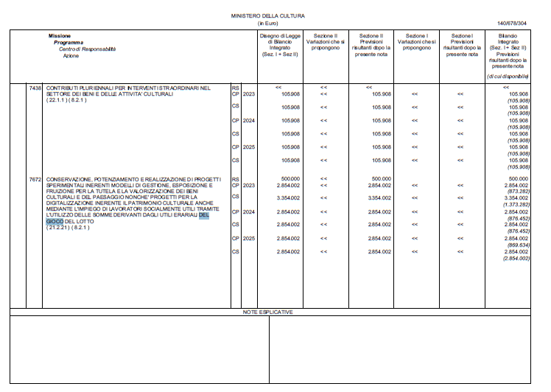The height and width of the screenshot is (392, 551).
Task: Click the (in Euro) subtitle
Action: [x=268, y=23]
